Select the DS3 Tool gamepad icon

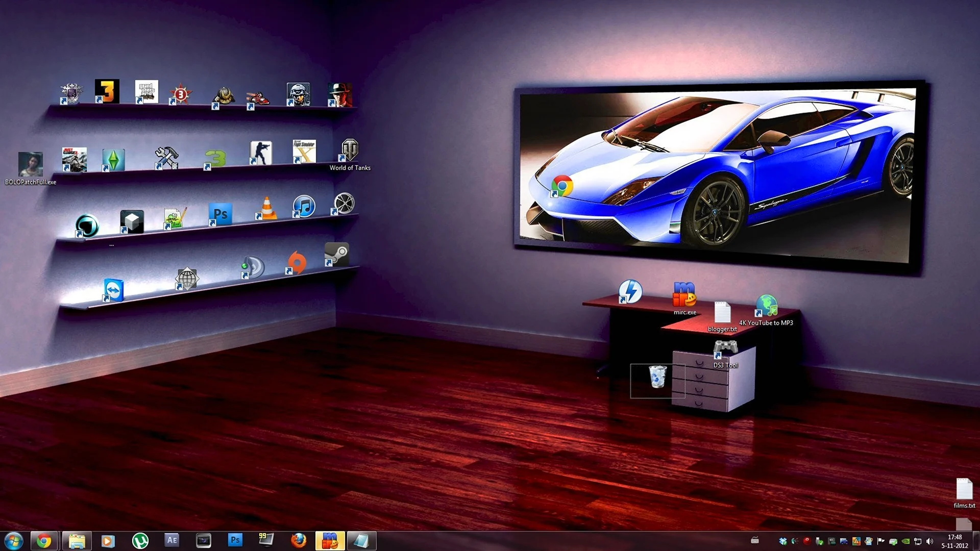pos(725,348)
